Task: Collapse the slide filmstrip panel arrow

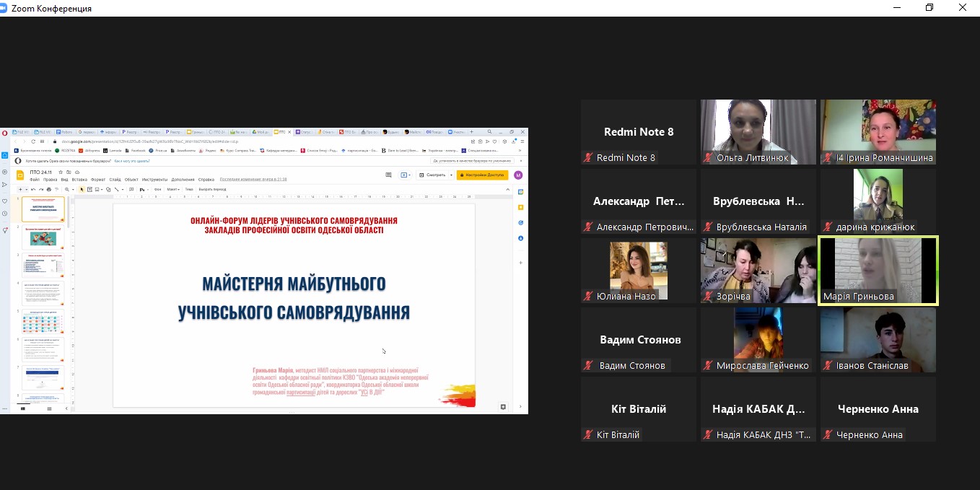Action: pyautogui.click(x=66, y=408)
